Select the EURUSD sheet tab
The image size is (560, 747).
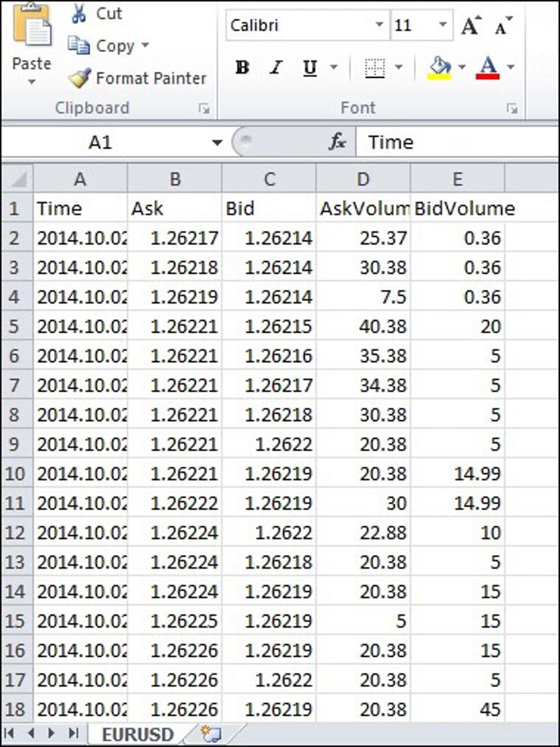click(137, 734)
